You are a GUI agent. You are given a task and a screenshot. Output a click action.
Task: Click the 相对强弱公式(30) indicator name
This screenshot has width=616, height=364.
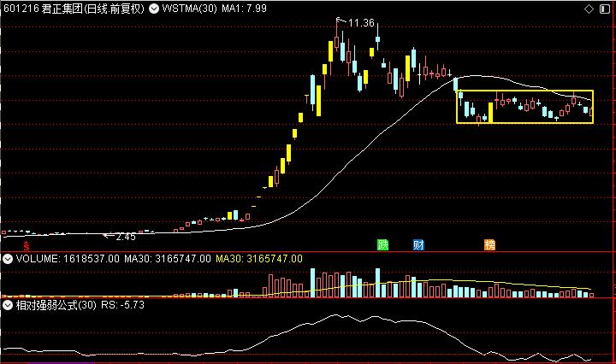click(56, 305)
